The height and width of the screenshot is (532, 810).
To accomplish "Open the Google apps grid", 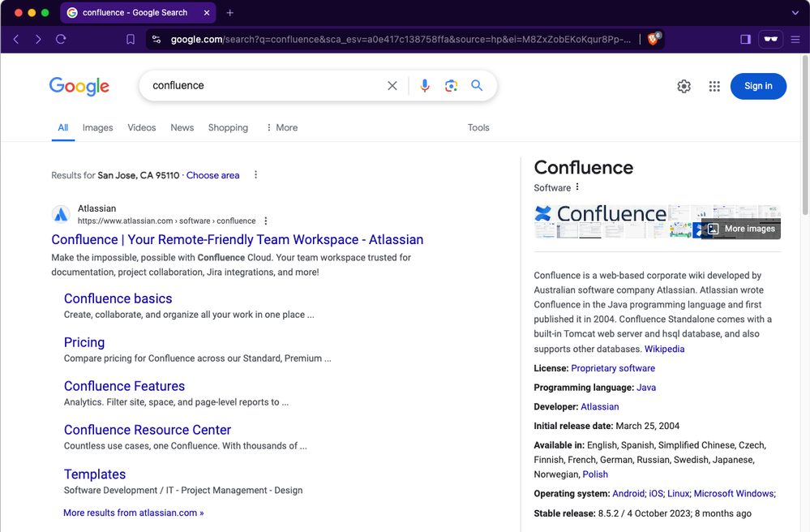I will coord(714,86).
